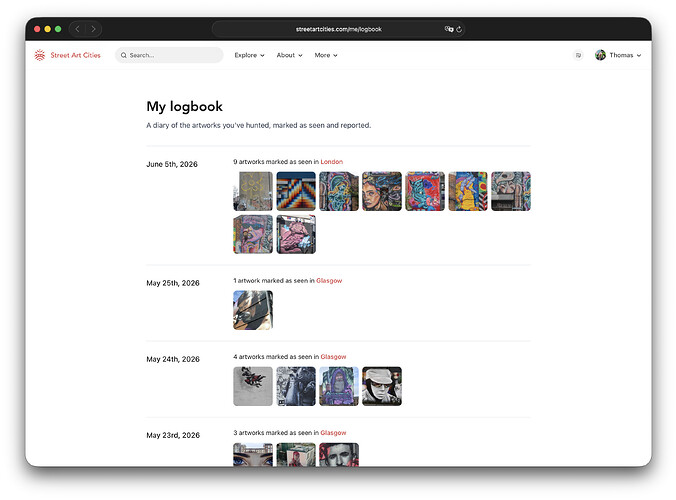Expand the About menu

[289, 55]
